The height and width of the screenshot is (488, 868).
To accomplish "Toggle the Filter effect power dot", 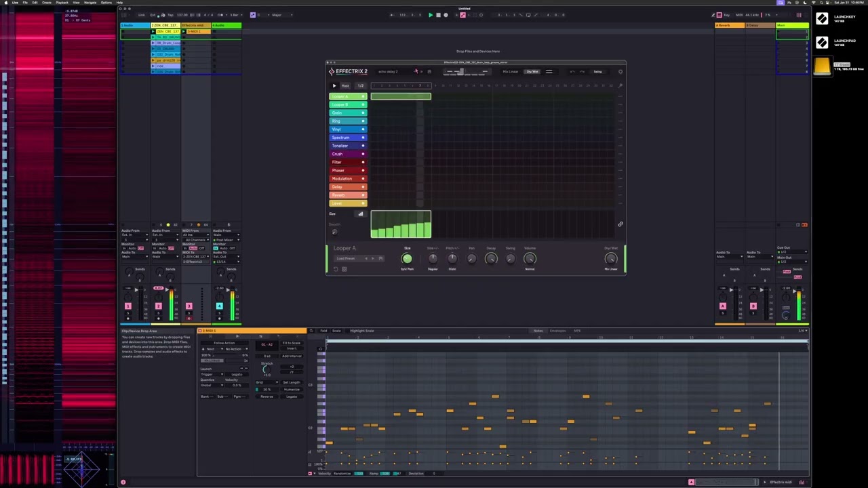I will pos(363,162).
